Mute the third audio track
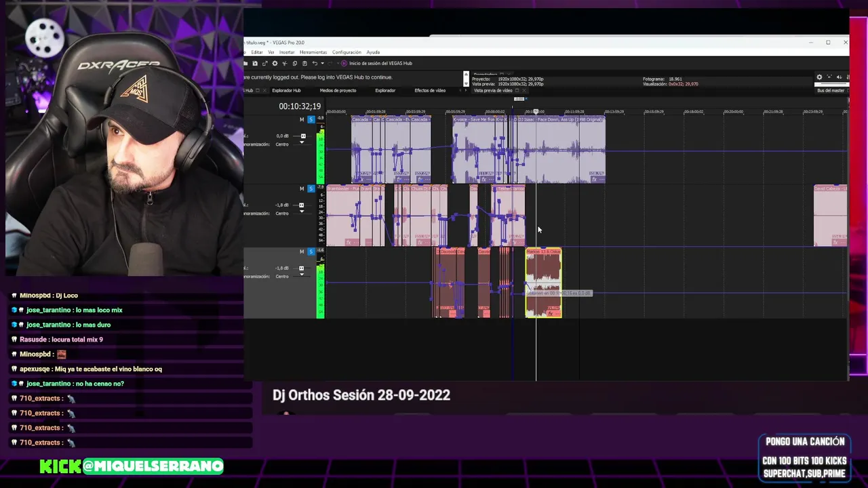Viewport: 868px width, 488px height. click(x=302, y=251)
